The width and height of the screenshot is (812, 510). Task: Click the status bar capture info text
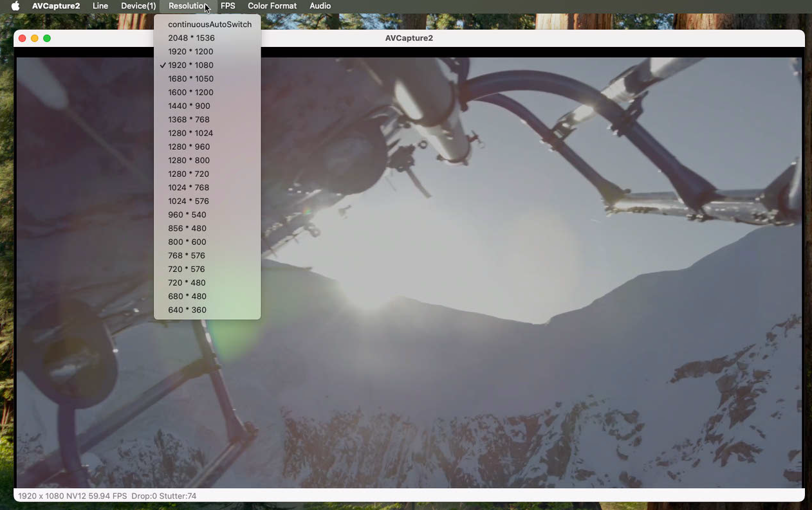click(107, 496)
